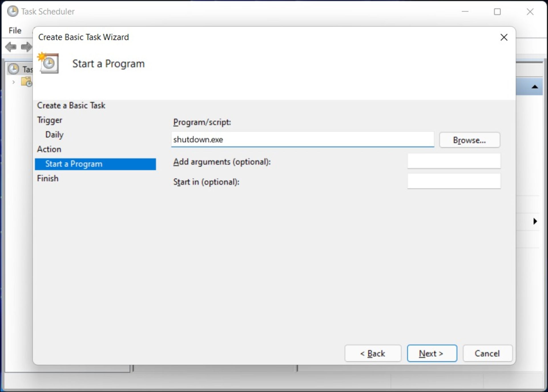The height and width of the screenshot is (392, 548).
Task: Select the Finish step in wizard sidebar
Action: tap(48, 179)
